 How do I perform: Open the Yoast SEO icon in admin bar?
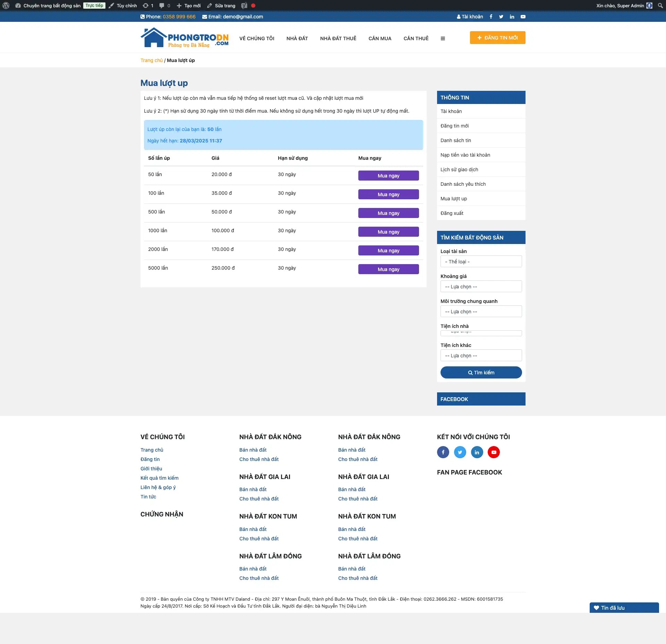[x=244, y=6]
